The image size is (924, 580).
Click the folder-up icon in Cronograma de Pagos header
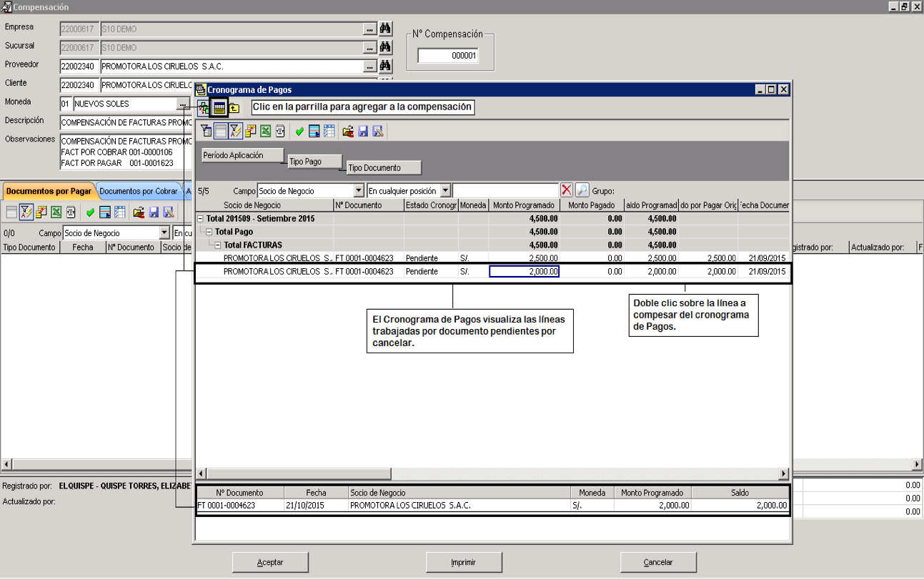coord(234,108)
